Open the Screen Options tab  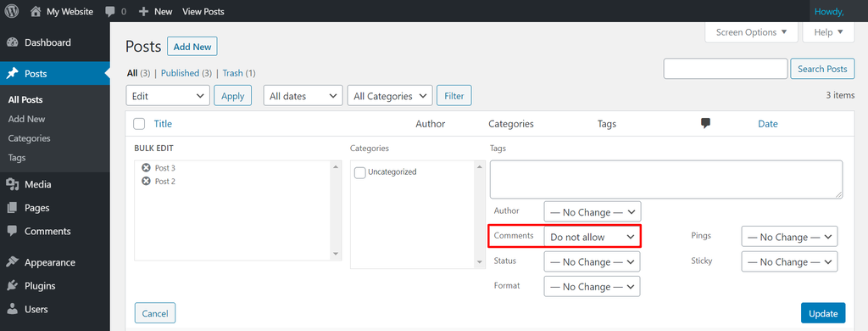tap(751, 32)
